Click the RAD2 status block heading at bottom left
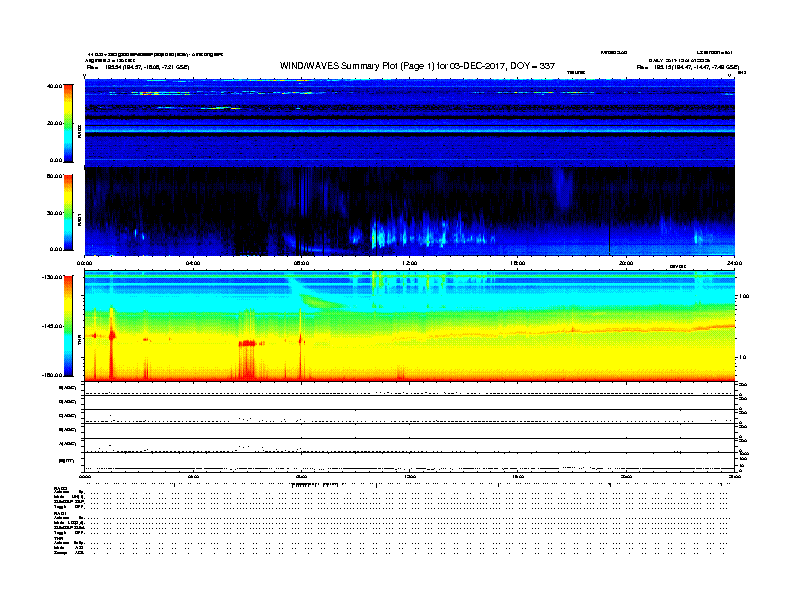Screen dimensions: 792x612 tap(61, 489)
